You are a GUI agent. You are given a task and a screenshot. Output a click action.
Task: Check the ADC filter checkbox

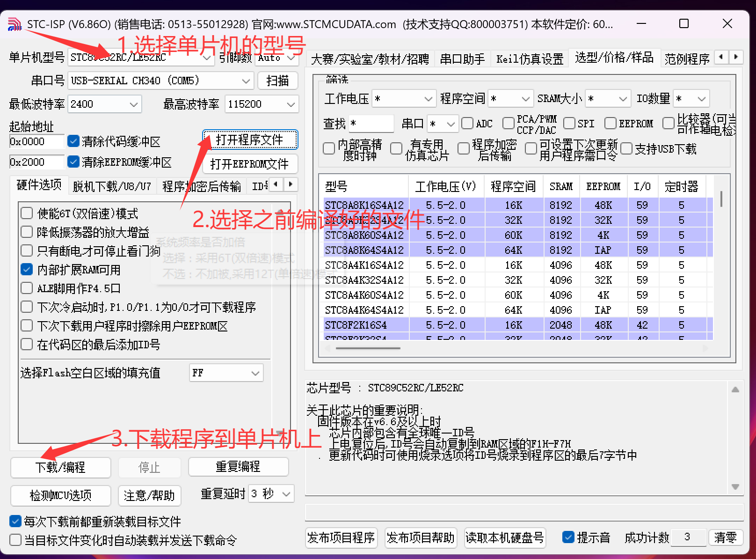(x=467, y=123)
